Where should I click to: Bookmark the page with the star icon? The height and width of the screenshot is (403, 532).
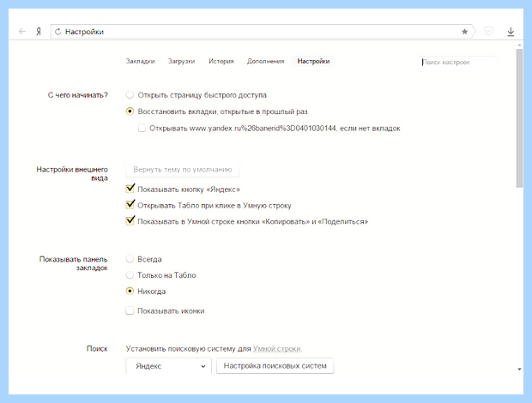(x=464, y=32)
